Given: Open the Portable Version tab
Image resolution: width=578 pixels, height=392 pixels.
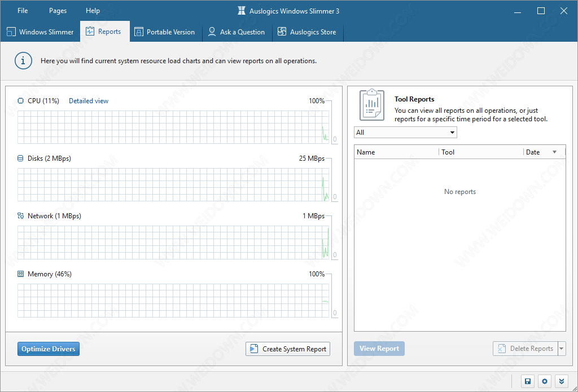Looking at the screenshot, I should tap(165, 32).
